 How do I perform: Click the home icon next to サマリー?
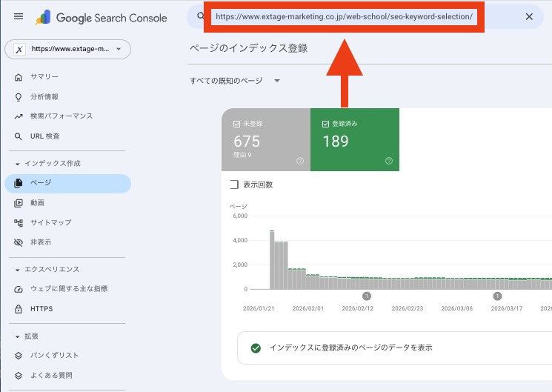[19, 77]
